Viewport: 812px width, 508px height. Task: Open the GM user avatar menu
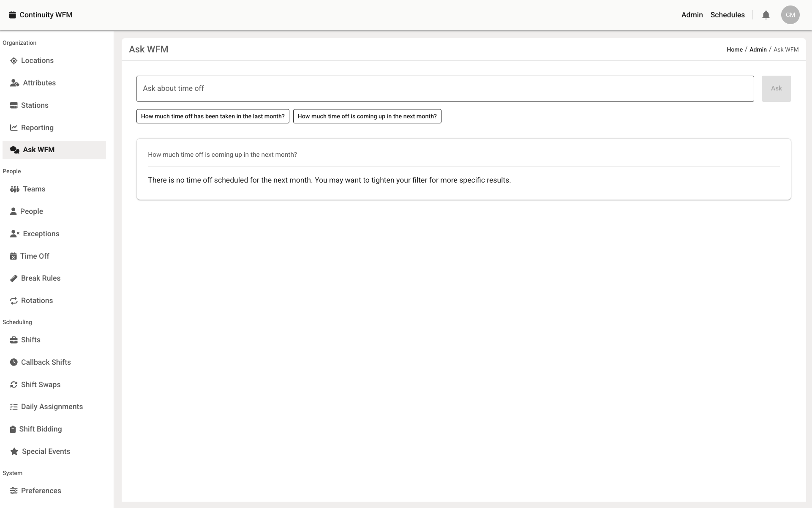pyautogui.click(x=790, y=15)
